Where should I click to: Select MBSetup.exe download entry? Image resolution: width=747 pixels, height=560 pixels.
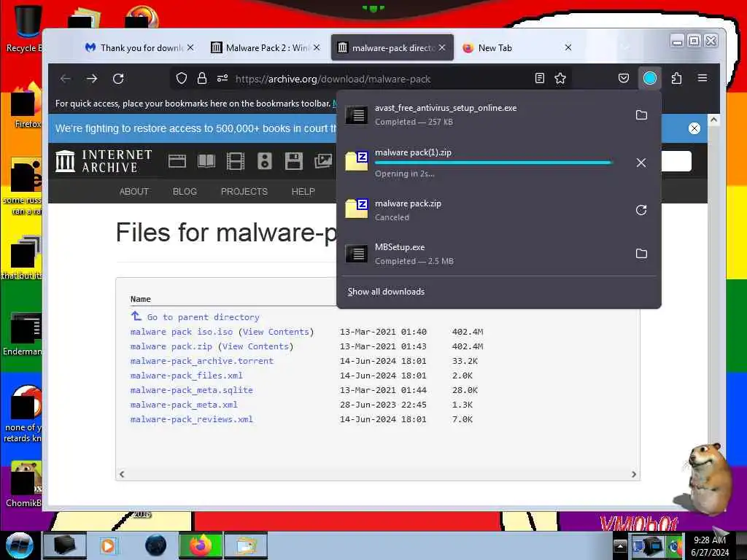click(484, 254)
